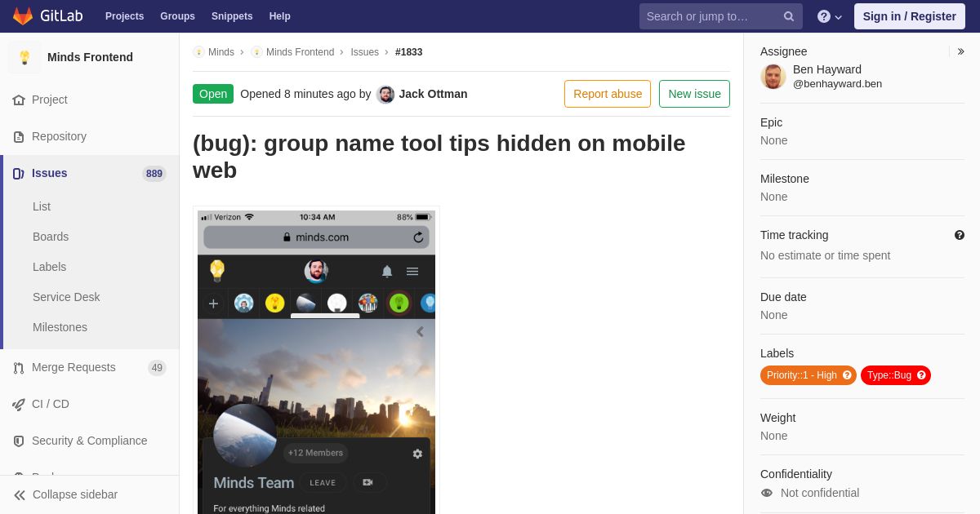Click the Priority label help icon

pyautogui.click(x=847, y=375)
